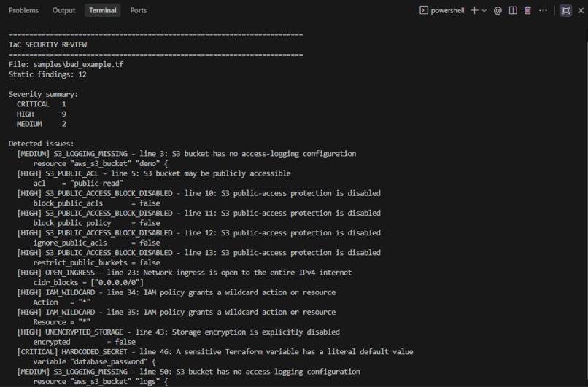
Task: Open the more actions ellipsis menu
Action: (x=543, y=10)
